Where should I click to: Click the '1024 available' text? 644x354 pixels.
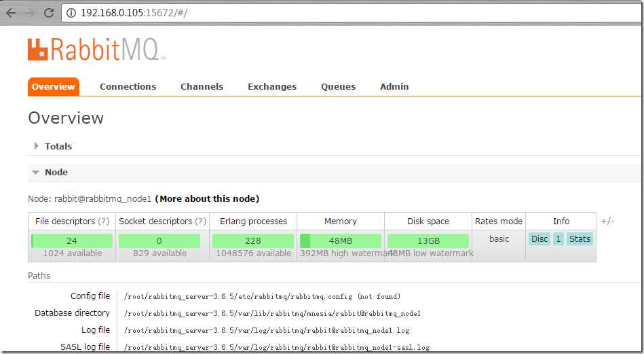73,253
